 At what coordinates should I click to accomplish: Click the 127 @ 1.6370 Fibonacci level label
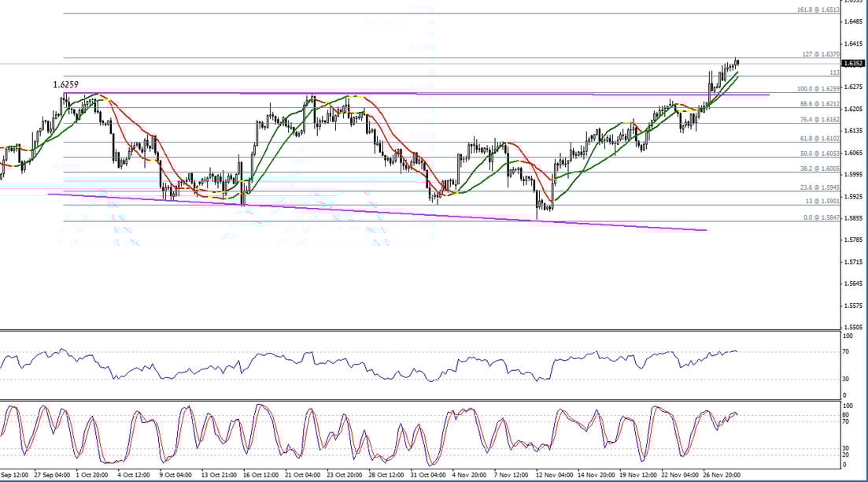(821, 54)
